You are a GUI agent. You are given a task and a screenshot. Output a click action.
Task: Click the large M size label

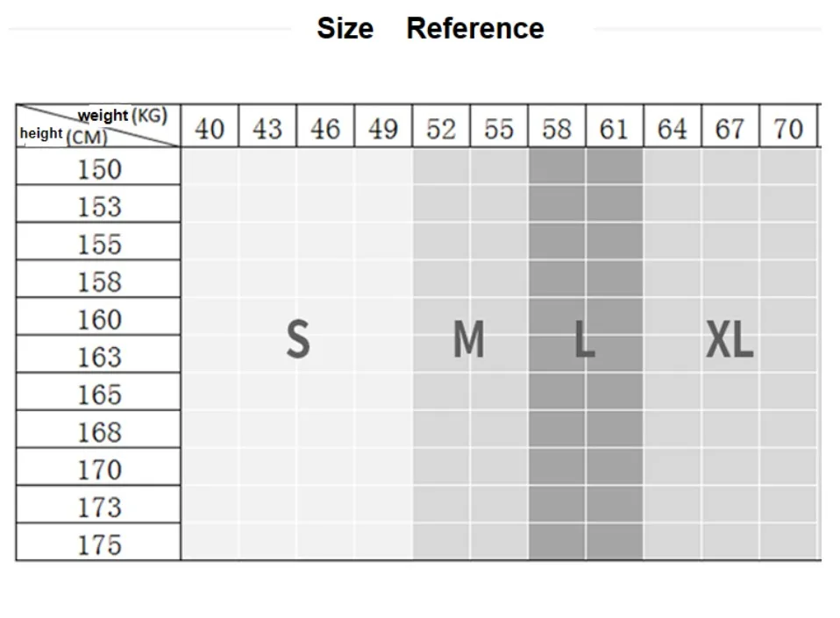(468, 338)
